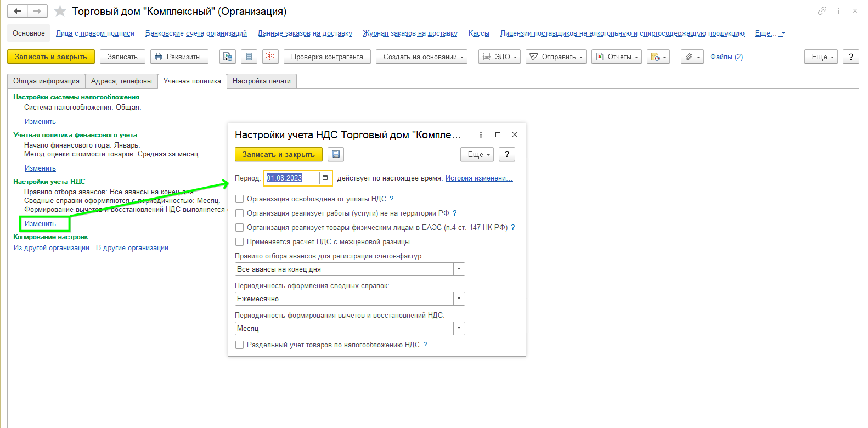Go back using the left arrow
The image size is (868, 428).
(18, 11)
